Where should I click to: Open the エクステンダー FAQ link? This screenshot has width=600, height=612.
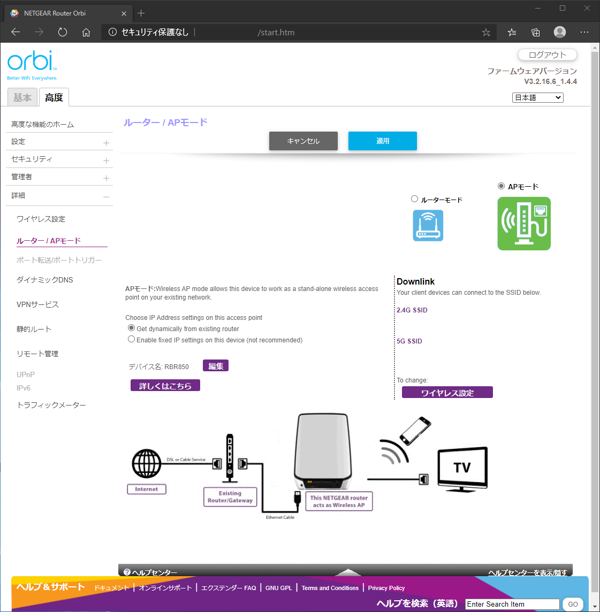click(228, 588)
